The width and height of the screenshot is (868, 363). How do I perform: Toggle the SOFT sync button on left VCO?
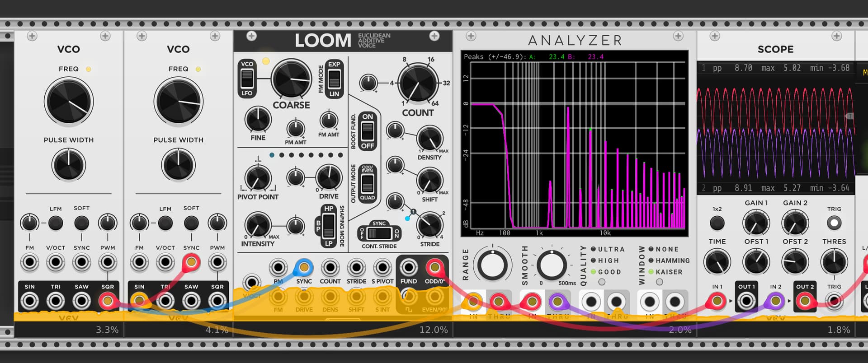coord(82,223)
